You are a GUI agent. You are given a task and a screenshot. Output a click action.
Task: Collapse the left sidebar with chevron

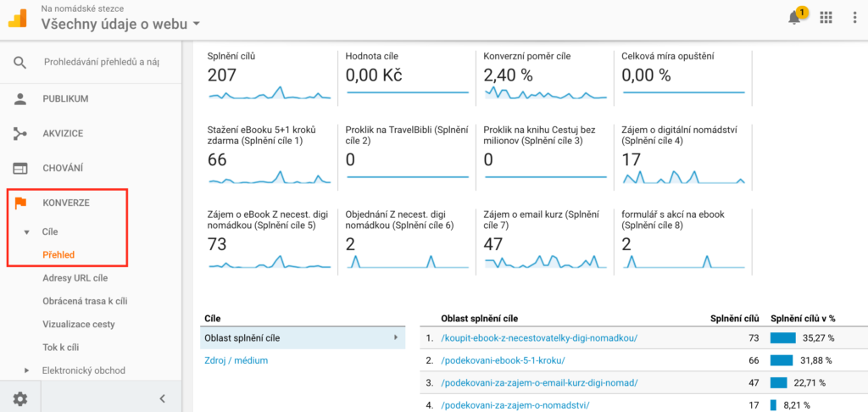click(x=162, y=398)
